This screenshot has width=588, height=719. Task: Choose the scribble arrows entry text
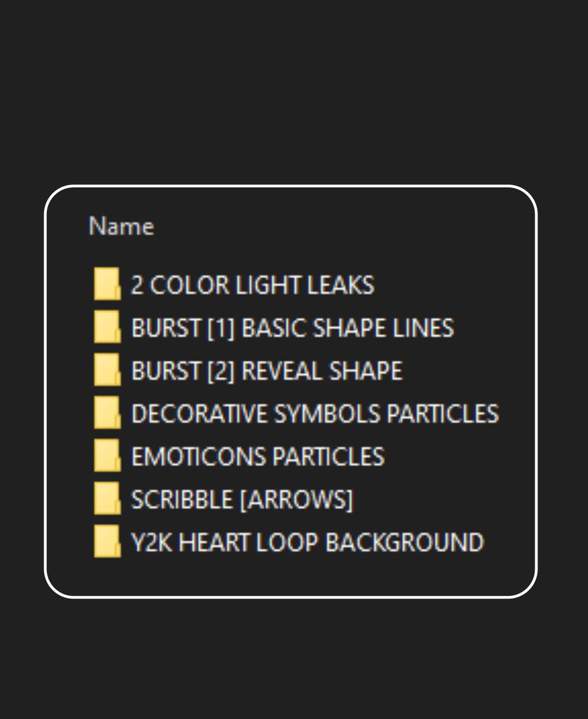click(x=242, y=500)
